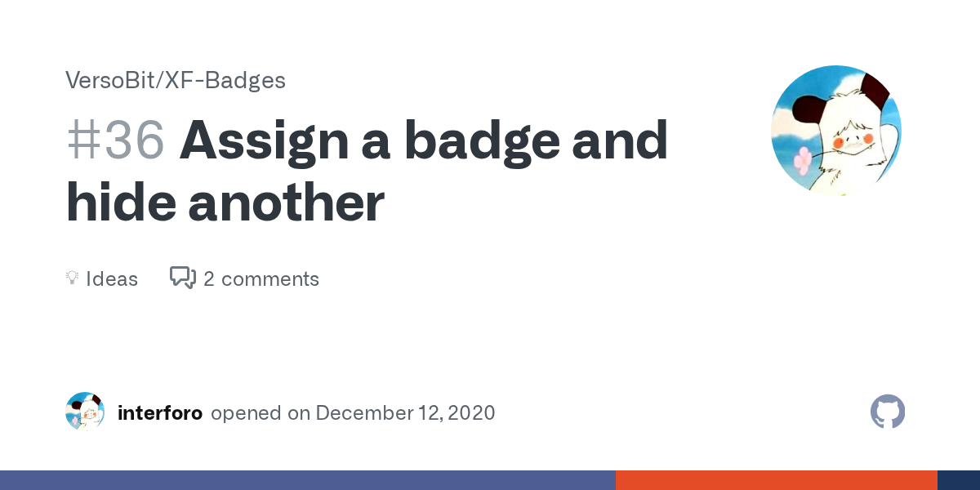Viewport: 980px width, 490px height.
Task: Visit the interforo username
Action: tap(160, 412)
